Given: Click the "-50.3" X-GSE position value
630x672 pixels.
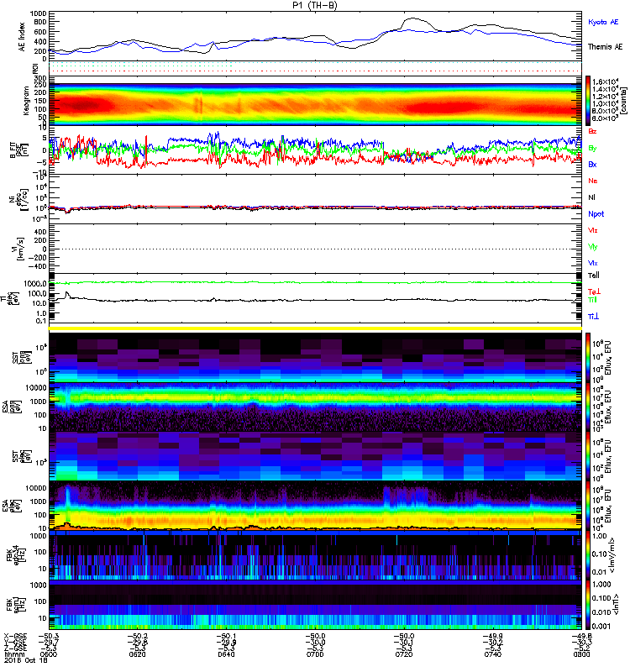Looking at the screenshot, I should coord(49,636).
